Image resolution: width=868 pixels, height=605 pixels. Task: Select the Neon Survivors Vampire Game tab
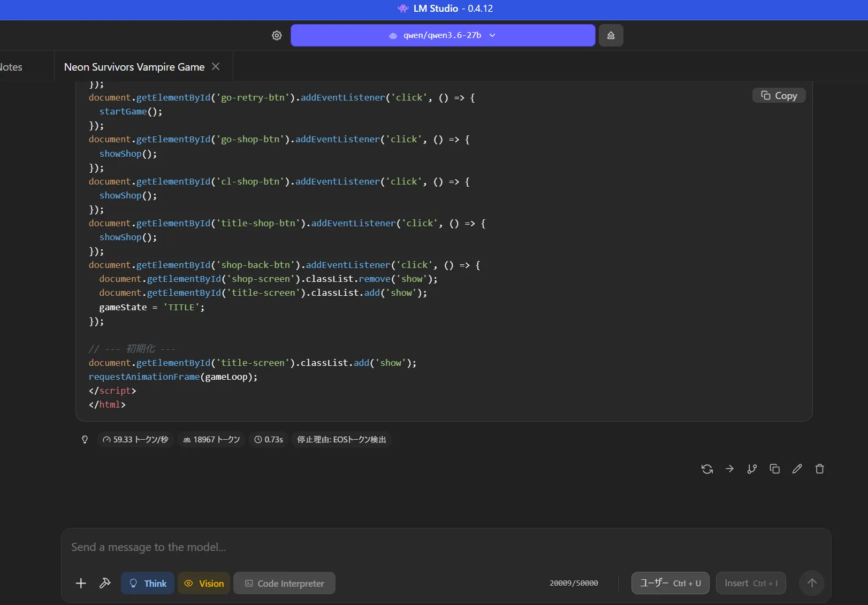tap(134, 67)
